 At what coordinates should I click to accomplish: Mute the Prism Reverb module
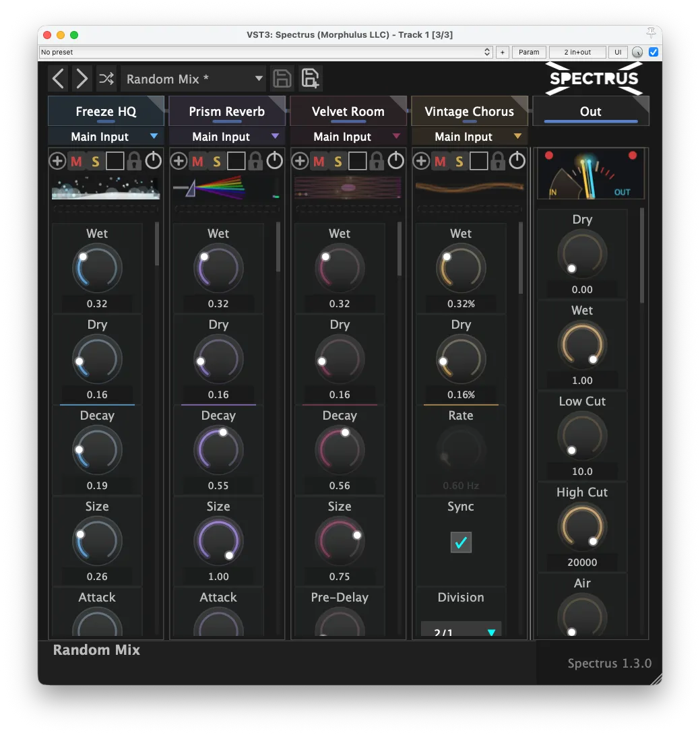[x=198, y=162]
